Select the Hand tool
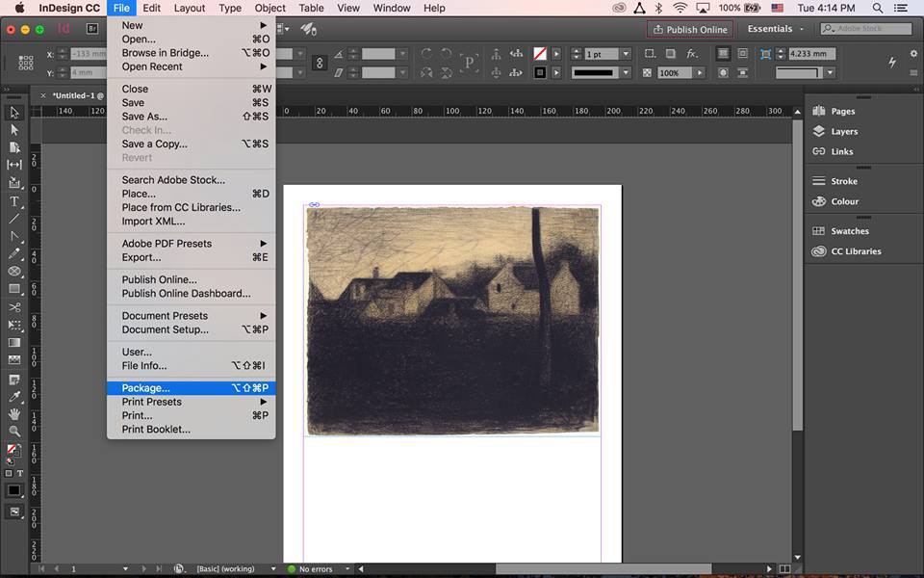The height and width of the screenshot is (578, 924). [x=14, y=414]
